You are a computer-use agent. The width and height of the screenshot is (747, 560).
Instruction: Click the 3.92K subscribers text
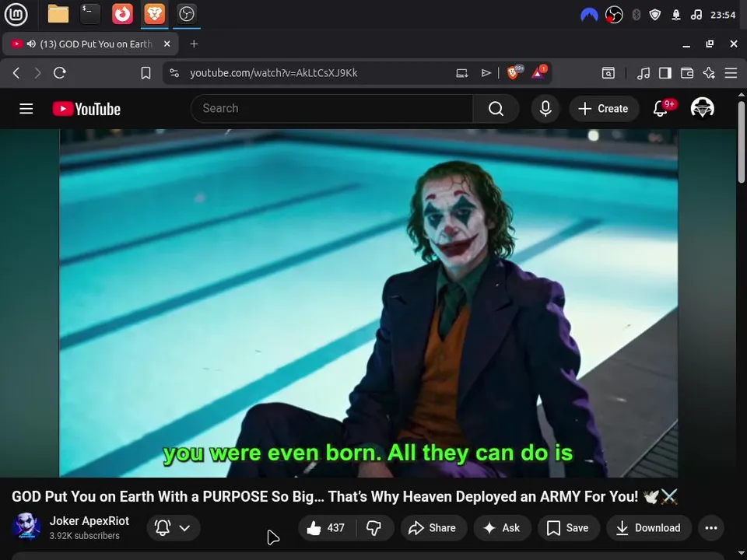(x=85, y=536)
